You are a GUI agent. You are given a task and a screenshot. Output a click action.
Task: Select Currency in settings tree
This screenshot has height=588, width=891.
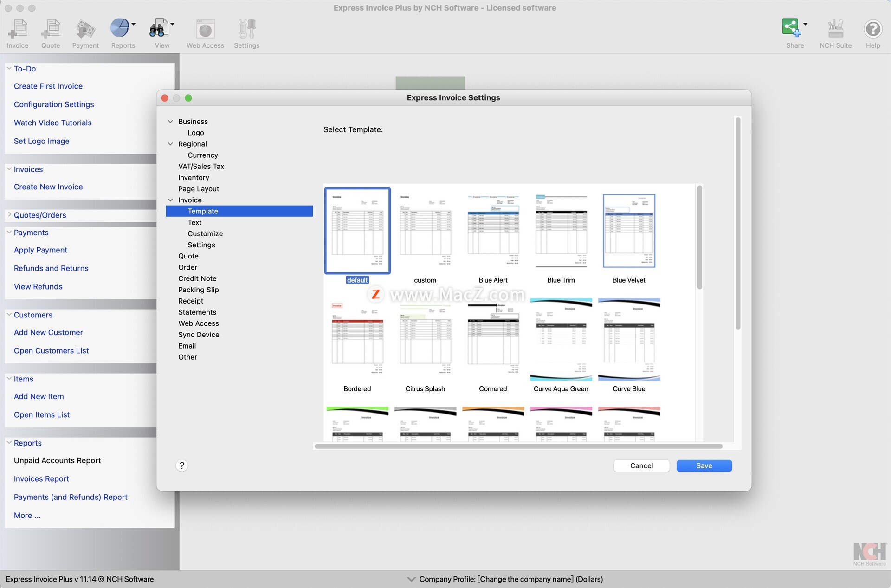coord(203,155)
